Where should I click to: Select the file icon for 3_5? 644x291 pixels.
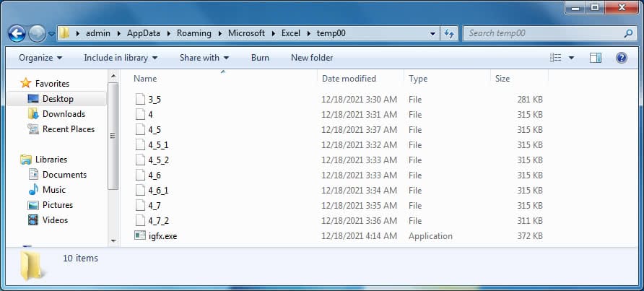pyautogui.click(x=140, y=100)
